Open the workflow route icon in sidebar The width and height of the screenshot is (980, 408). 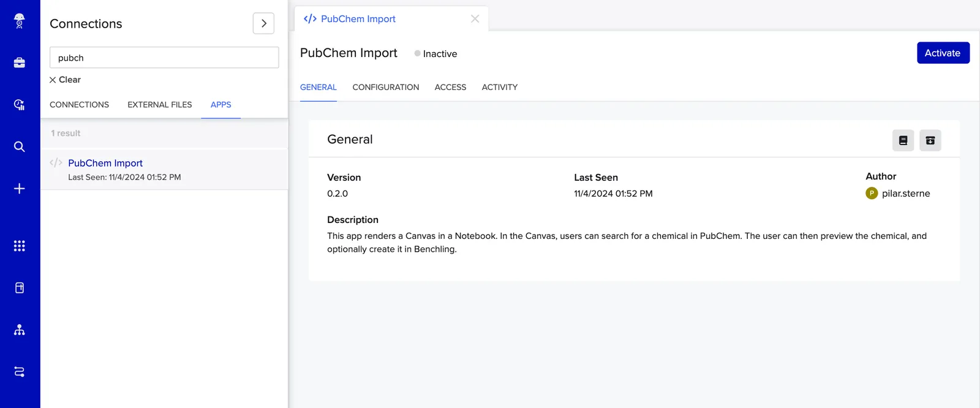click(x=20, y=372)
